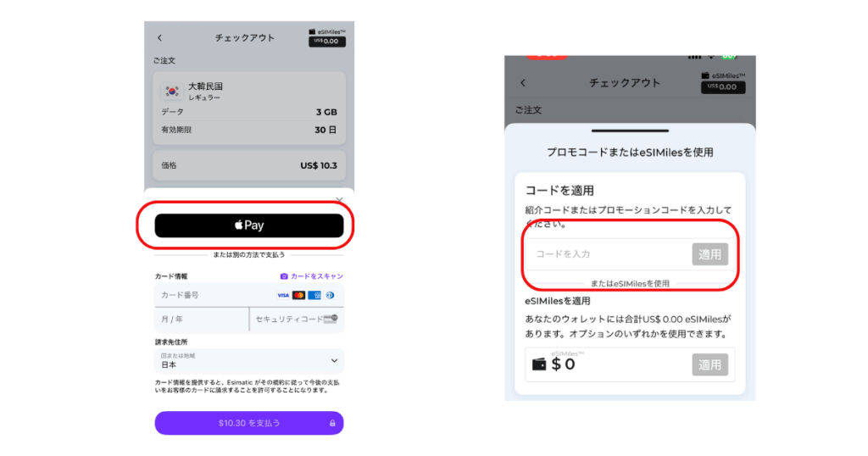Pay with the Apple Pay button
The width and height of the screenshot is (868, 456).
249,225
